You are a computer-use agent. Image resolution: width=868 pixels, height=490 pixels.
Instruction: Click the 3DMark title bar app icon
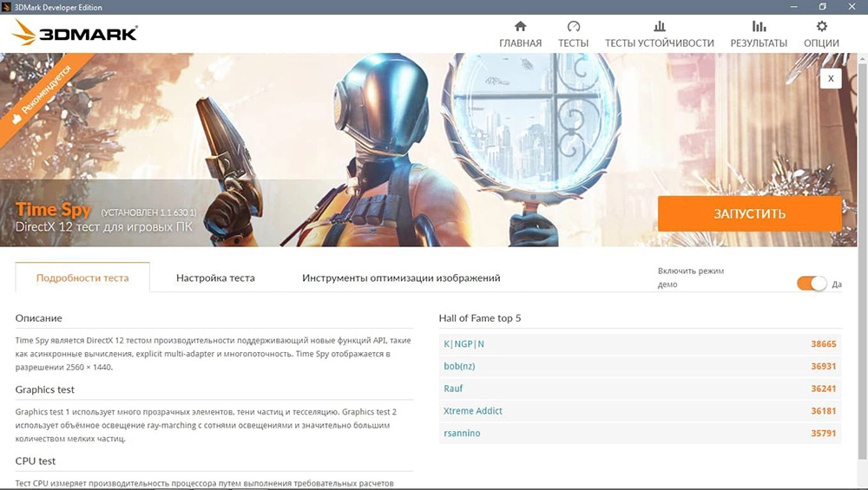click(9, 7)
